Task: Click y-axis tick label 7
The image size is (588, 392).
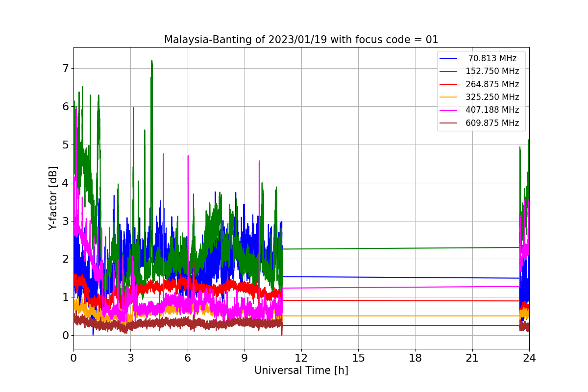Action: click(65, 68)
